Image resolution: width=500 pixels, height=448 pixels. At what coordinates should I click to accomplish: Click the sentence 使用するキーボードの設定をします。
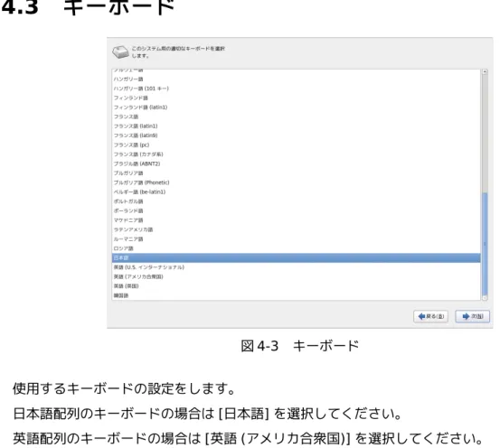click(x=124, y=388)
